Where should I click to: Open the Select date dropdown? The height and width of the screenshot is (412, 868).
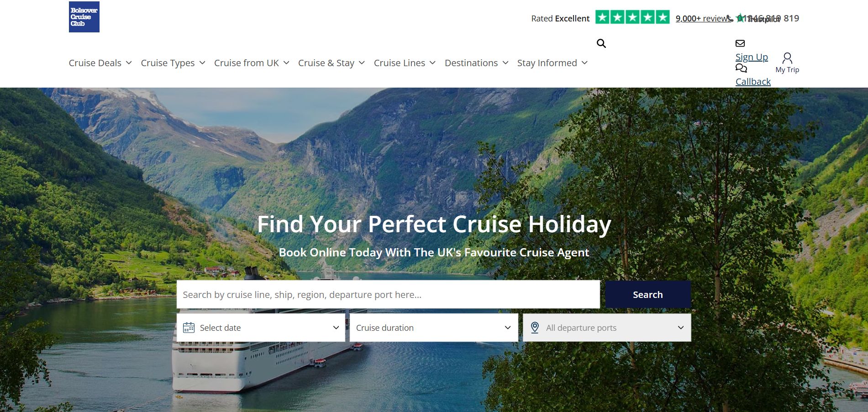[261, 328]
